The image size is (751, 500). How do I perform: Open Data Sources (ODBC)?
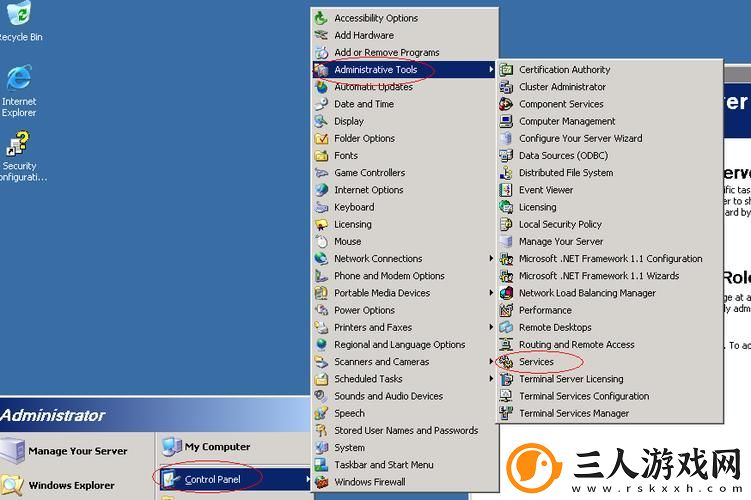tap(610, 156)
